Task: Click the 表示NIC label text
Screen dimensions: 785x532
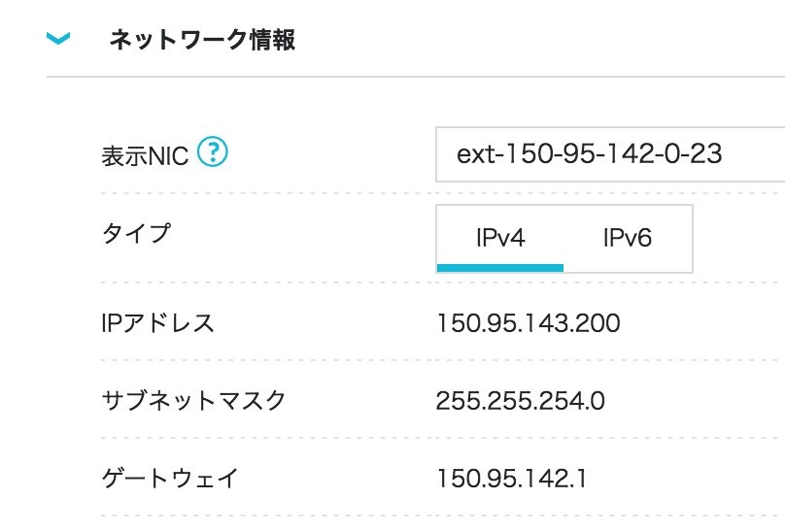Action: pos(145,156)
